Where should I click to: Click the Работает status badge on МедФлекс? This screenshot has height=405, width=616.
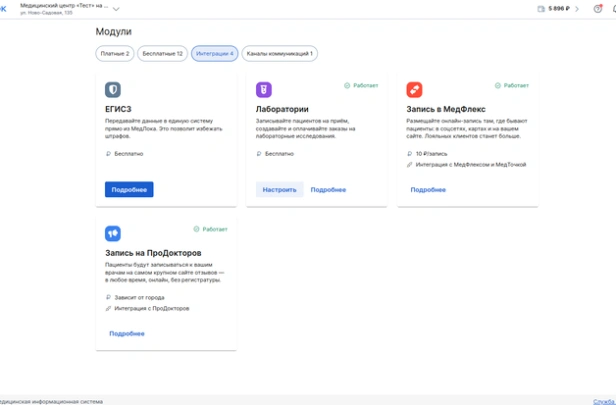(512, 86)
